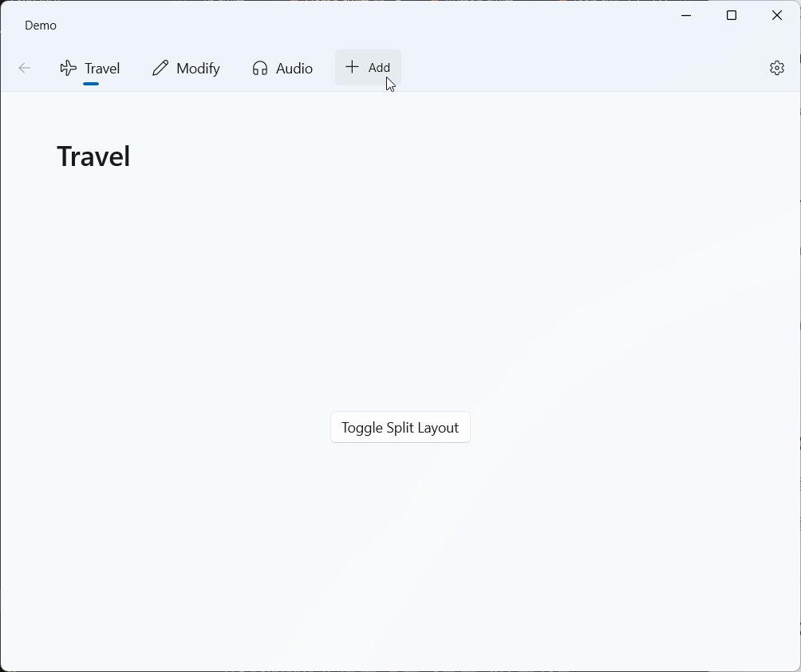The image size is (801, 672).
Task: Click the pencil icon for Modify
Action: click(160, 69)
